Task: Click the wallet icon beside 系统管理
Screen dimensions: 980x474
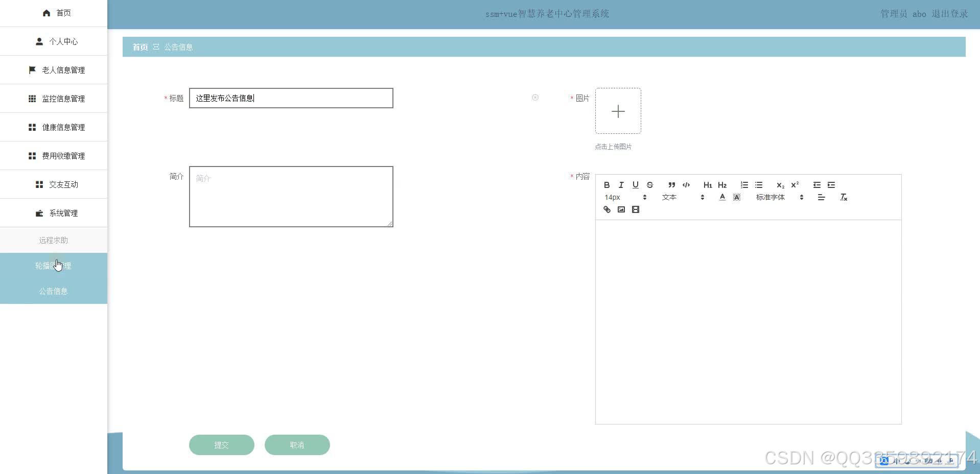Action: tap(39, 213)
